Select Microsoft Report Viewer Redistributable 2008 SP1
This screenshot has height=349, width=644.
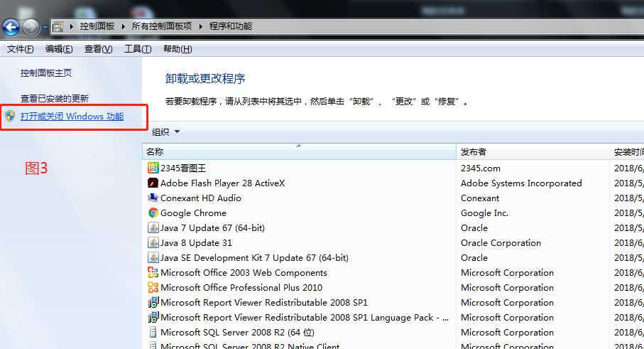point(263,303)
